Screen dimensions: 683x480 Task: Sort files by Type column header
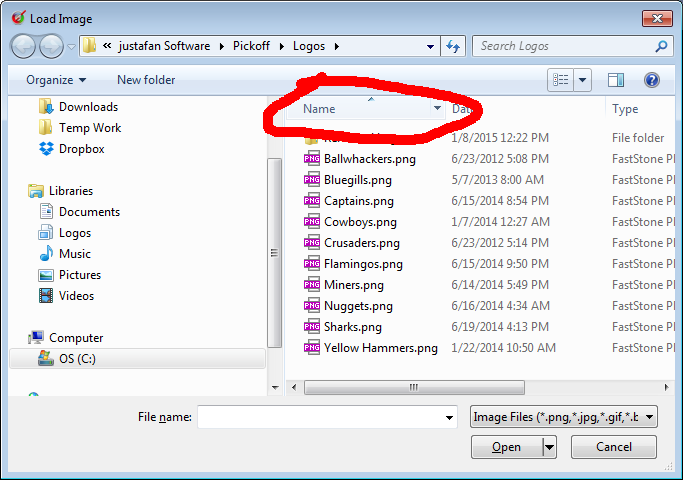point(625,109)
